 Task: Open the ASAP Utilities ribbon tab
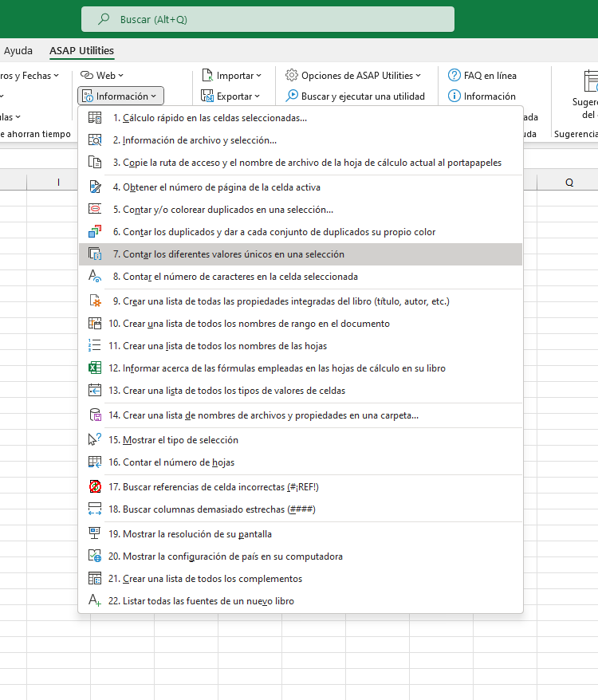click(82, 50)
